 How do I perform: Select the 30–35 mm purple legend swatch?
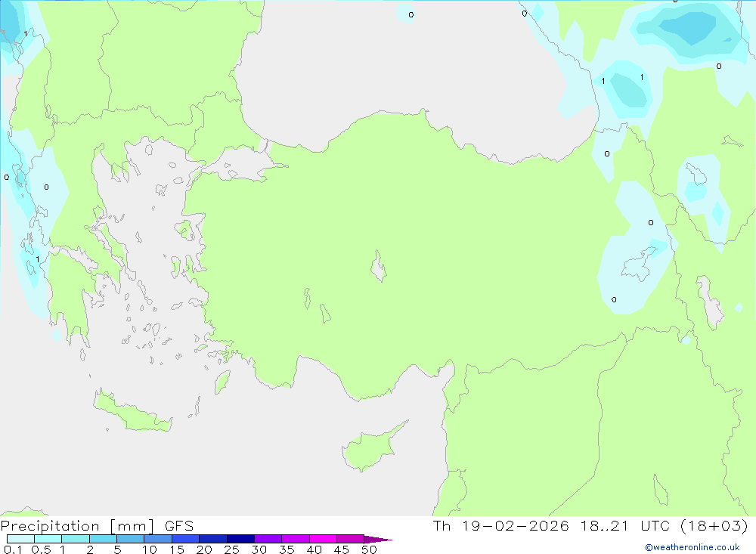click(x=268, y=539)
